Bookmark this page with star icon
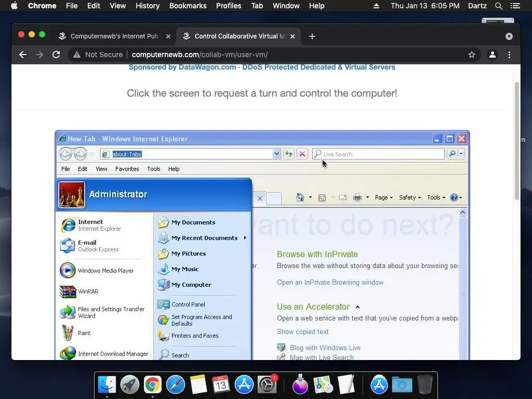 pos(472,55)
